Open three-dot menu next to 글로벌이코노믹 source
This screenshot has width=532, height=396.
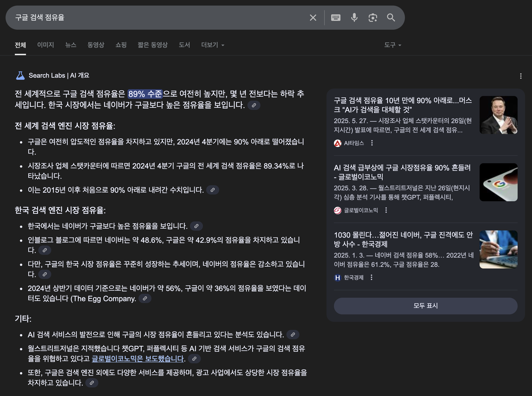(x=386, y=210)
